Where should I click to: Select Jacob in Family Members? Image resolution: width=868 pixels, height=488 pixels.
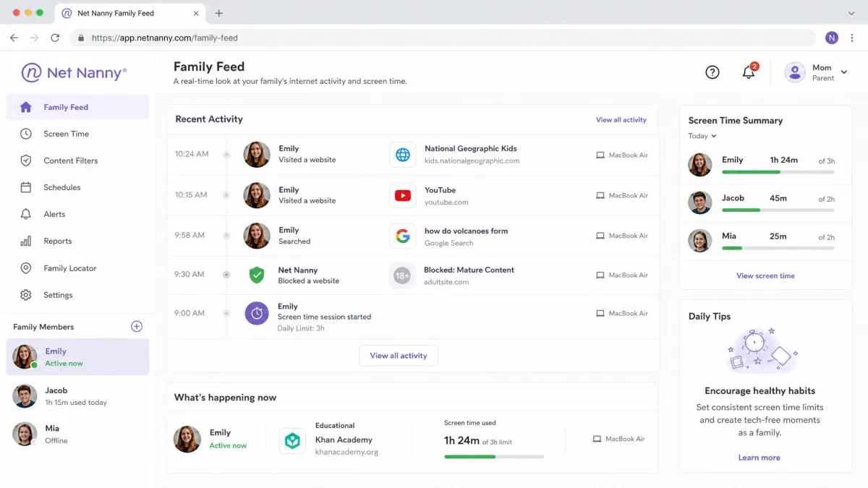[77, 396]
